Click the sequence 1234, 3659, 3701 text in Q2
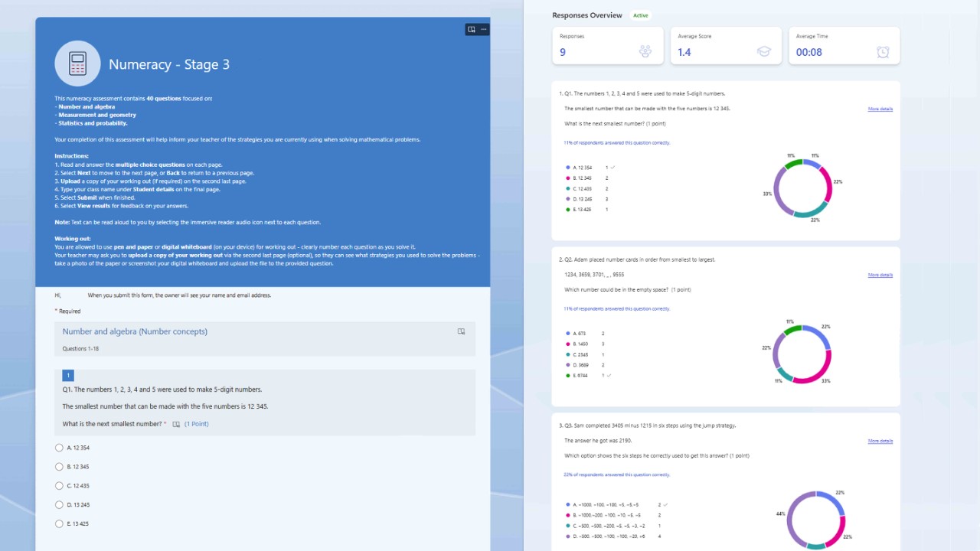980x551 pixels. pyautogui.click(x=594, y=275)
